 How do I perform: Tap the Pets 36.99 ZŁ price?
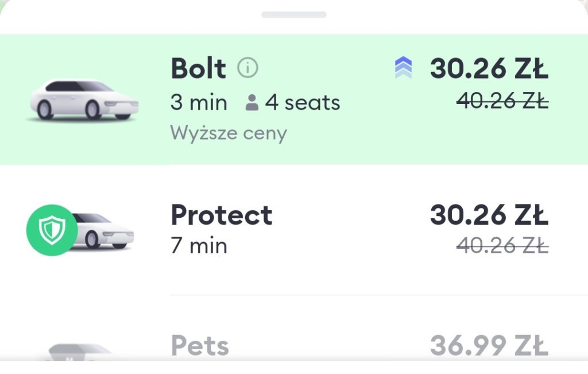coord(489,345)
